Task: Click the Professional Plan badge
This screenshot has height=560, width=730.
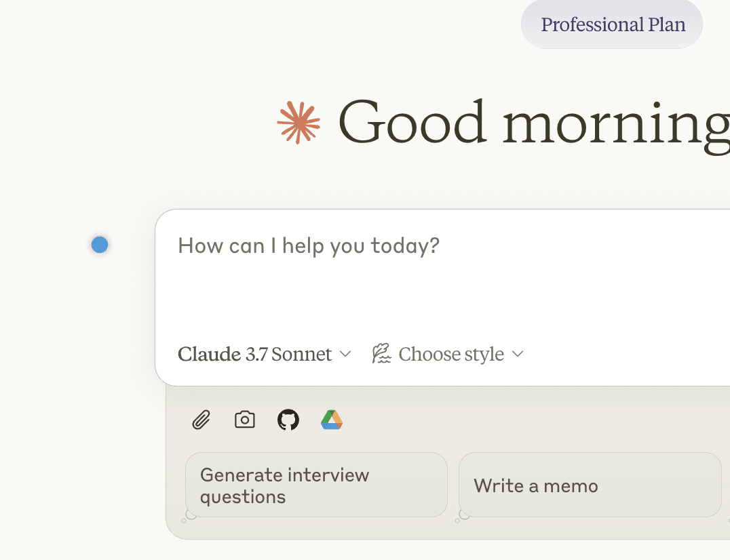Action: tap(611, 24)
